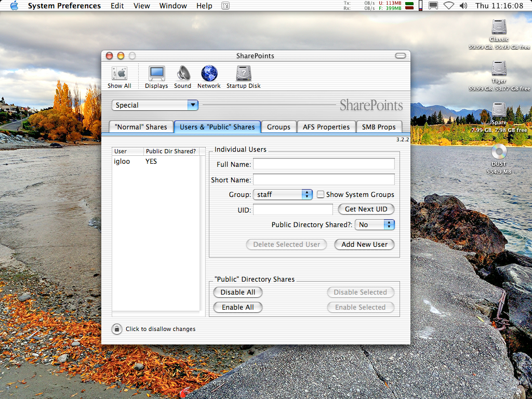The width and height of the screenshot is (532, 399).
Task: Open the Edit menu
Action: tap(117, 6)
